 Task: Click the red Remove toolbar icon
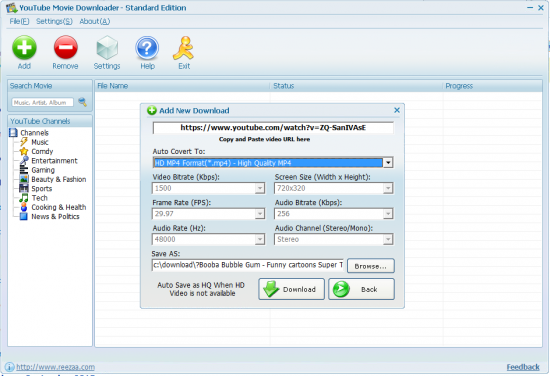click(x=66, y=47)
